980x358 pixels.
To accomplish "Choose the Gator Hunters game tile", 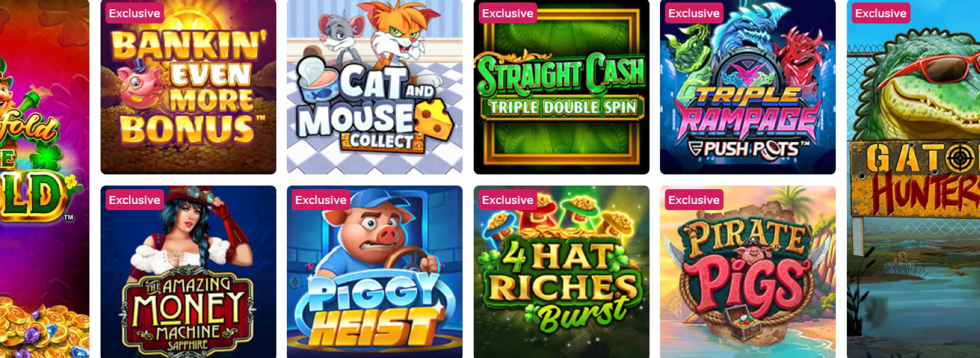I will (914, 179).
